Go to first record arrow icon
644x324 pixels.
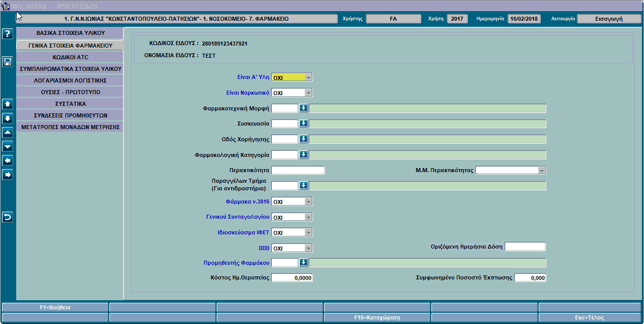click(x=8, y=104)
